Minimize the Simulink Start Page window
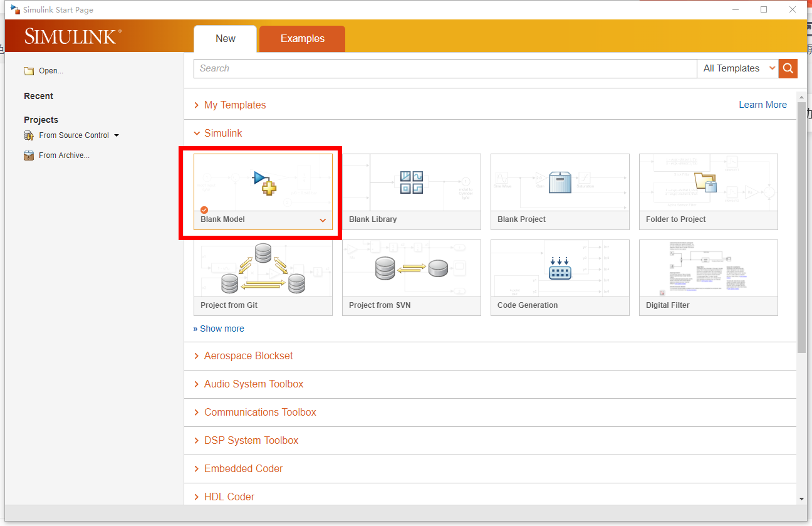This screenshot has height=526, width=812. [x=735, y=9]
